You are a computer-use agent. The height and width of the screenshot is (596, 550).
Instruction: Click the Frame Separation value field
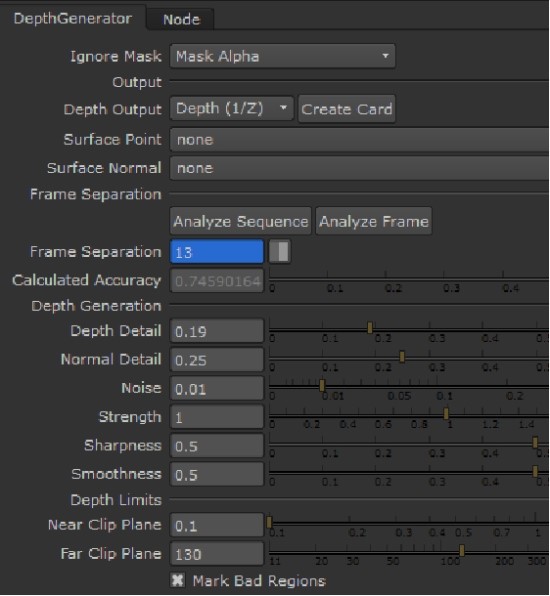point(217,252)
